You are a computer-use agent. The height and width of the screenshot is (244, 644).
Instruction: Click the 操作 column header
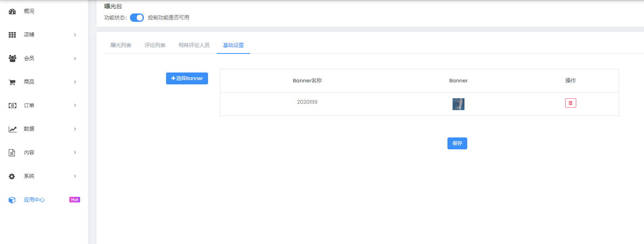click(x=570, y=81)
